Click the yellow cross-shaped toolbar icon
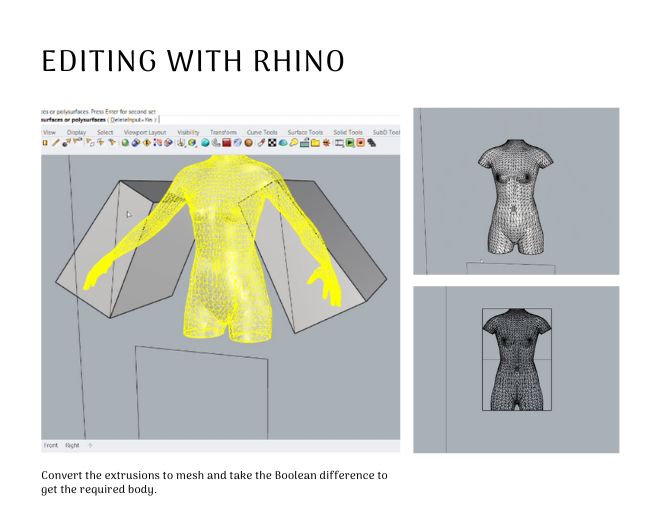This screenshot has height=528, width=660. (101, 142)
